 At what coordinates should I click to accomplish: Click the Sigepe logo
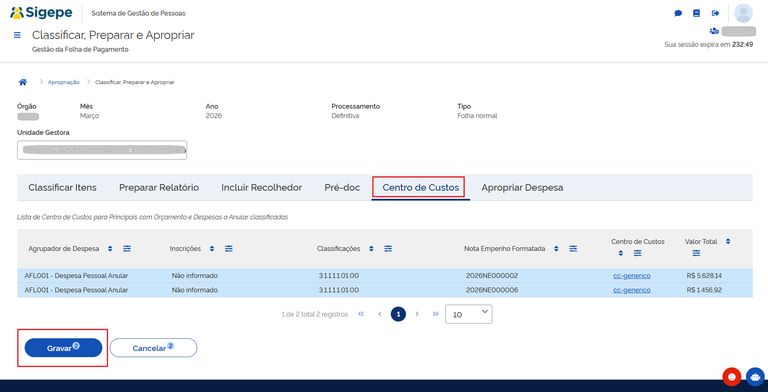41,12
